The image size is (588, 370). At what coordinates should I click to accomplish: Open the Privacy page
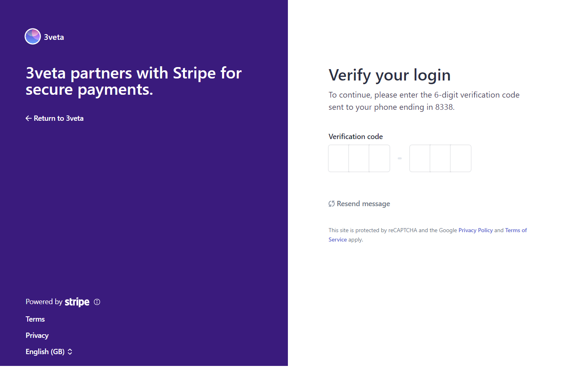point(37,335)
